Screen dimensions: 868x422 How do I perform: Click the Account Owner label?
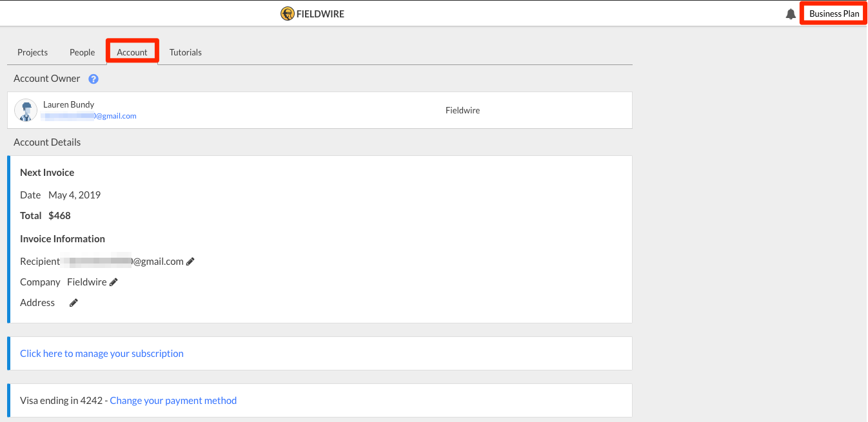coord(47,79)
